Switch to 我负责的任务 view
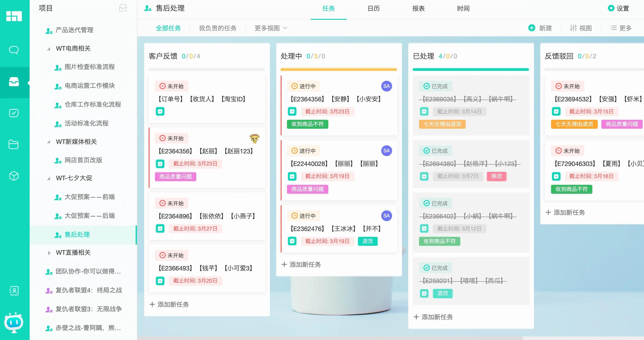The image size is (644, 340). click(x=218, y=28)
